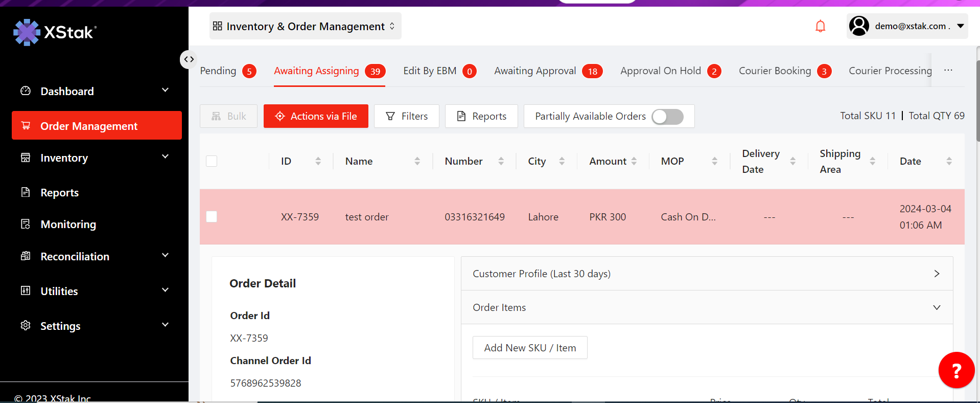Sort by ID column arrows
Image resolution: width=980 pixels, height=403 pixels.
click(318, 161)
